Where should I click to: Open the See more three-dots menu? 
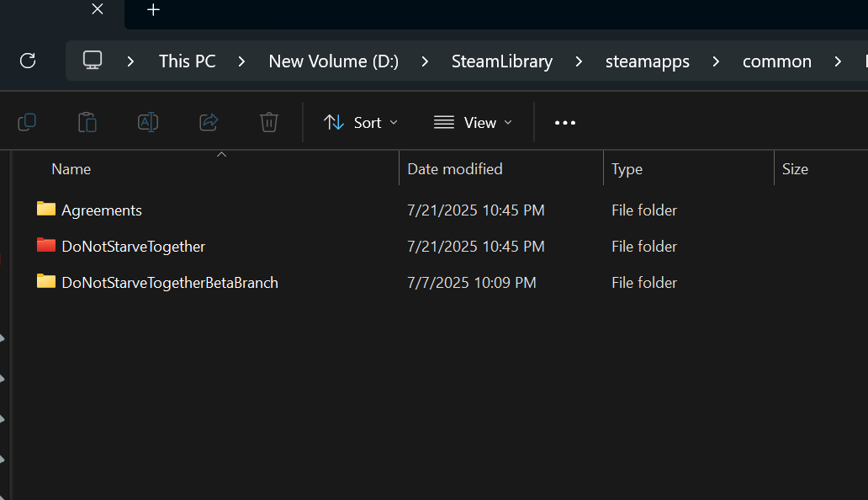[565, 122]
